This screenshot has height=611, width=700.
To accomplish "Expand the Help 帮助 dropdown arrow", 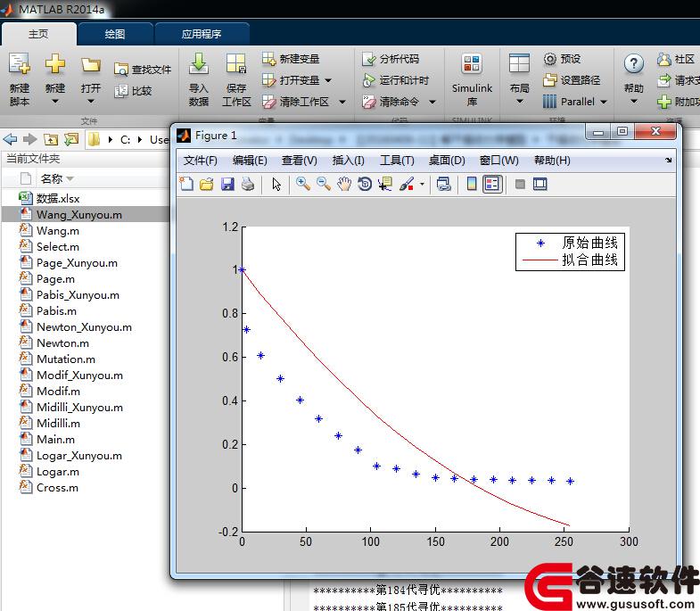I will coord(633,102).
